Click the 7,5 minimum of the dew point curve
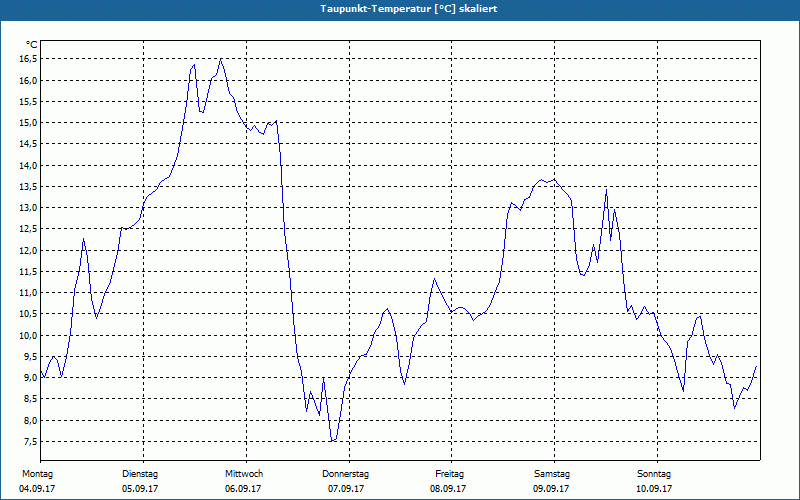This screenshot has width=800, height=500. 333,441
